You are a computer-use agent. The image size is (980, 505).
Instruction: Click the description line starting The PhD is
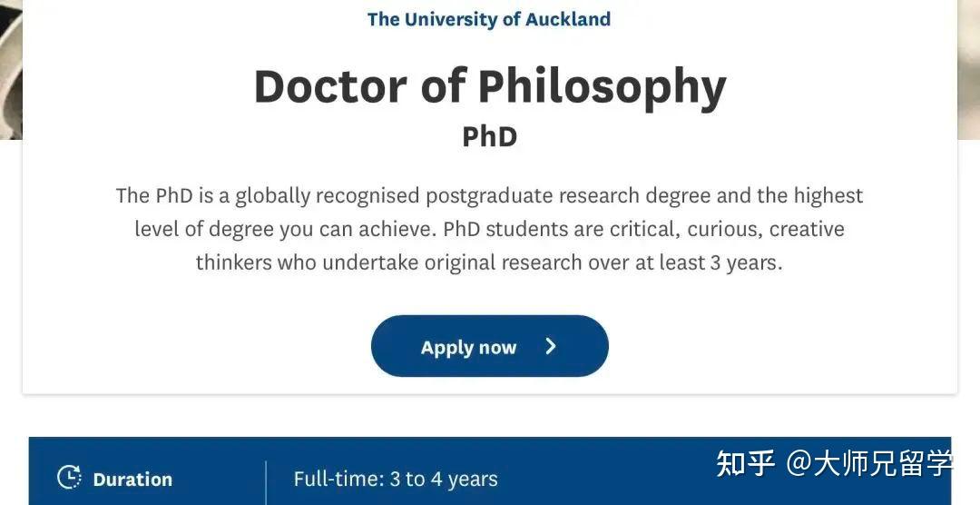pos(489,195)
